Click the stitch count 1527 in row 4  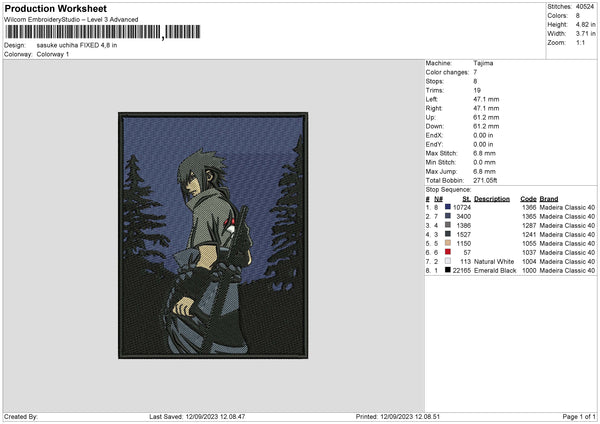(x=464, y=235)
